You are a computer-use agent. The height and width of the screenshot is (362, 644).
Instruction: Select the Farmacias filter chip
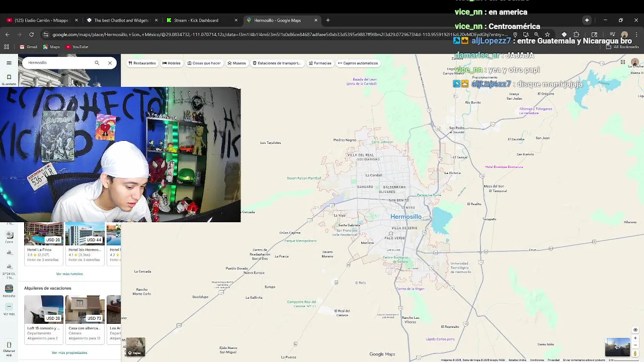click(320, 63)
